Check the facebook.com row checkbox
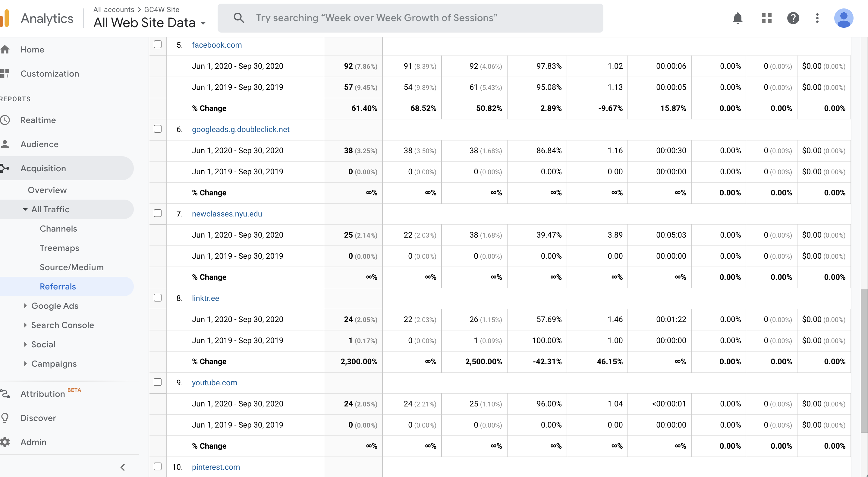Image resolution: width=868 pixels, height=477 pixels. pyautogui.click(x=157, y=45)
